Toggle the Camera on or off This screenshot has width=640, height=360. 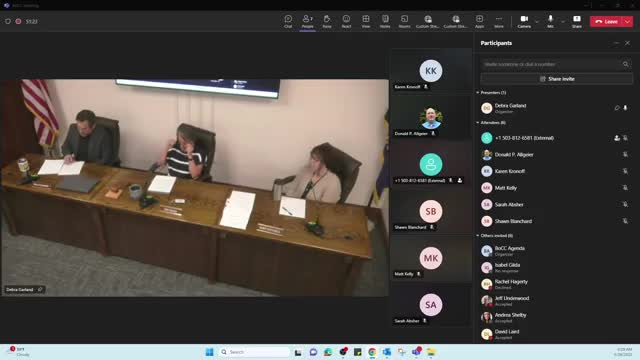click(x=524, y=21)
